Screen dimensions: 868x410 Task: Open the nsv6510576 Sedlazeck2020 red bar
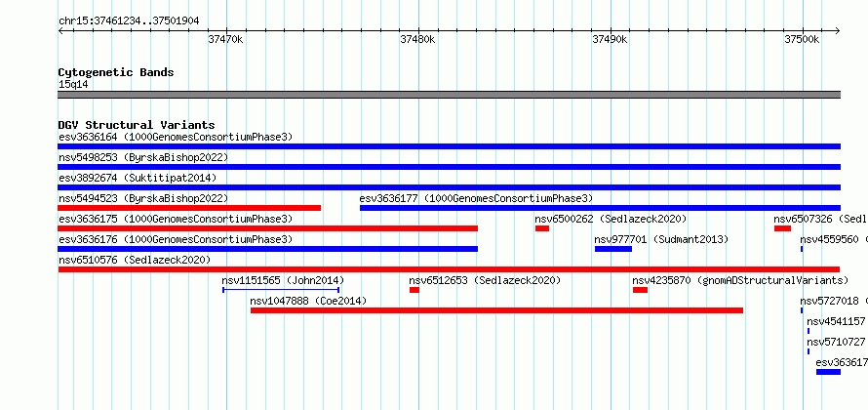(x=449, y=269)
